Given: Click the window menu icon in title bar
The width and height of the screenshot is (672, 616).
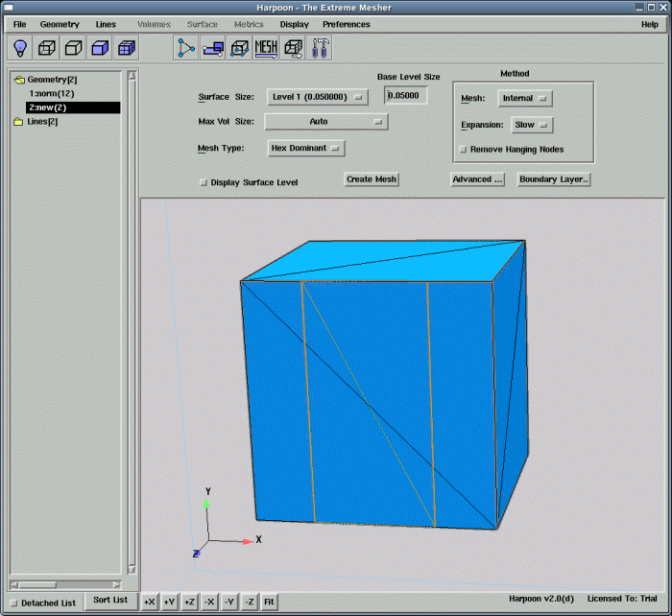Looking at the screenshot, I should click(x=8, y=8).
